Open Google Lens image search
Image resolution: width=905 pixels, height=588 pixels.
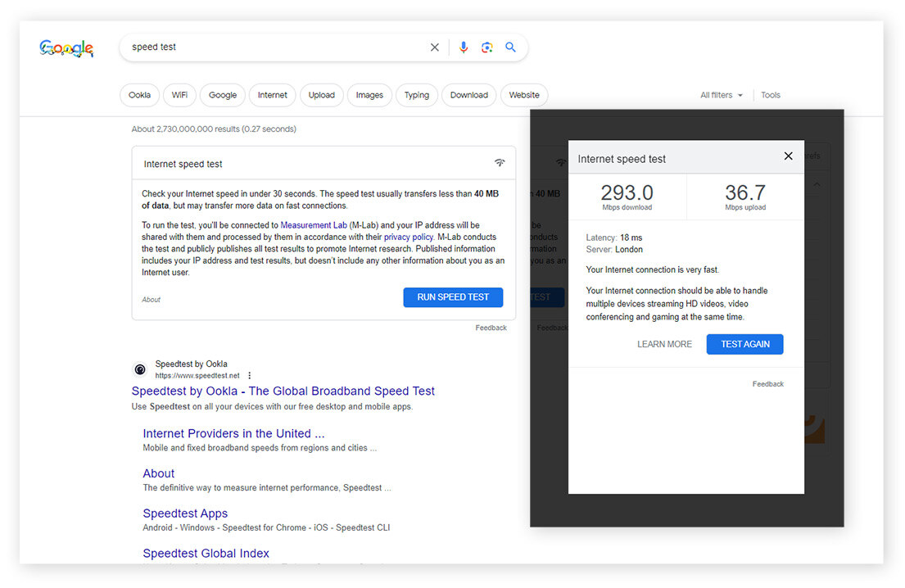(487, 47)
